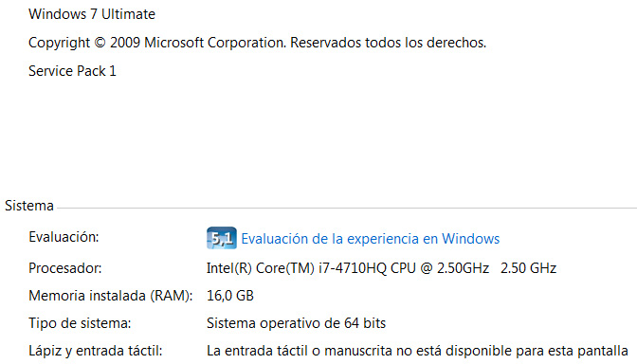637x364 pixels.
Task: Select the Sistema operativo de 64 bits value
Action: coord(296,323)
